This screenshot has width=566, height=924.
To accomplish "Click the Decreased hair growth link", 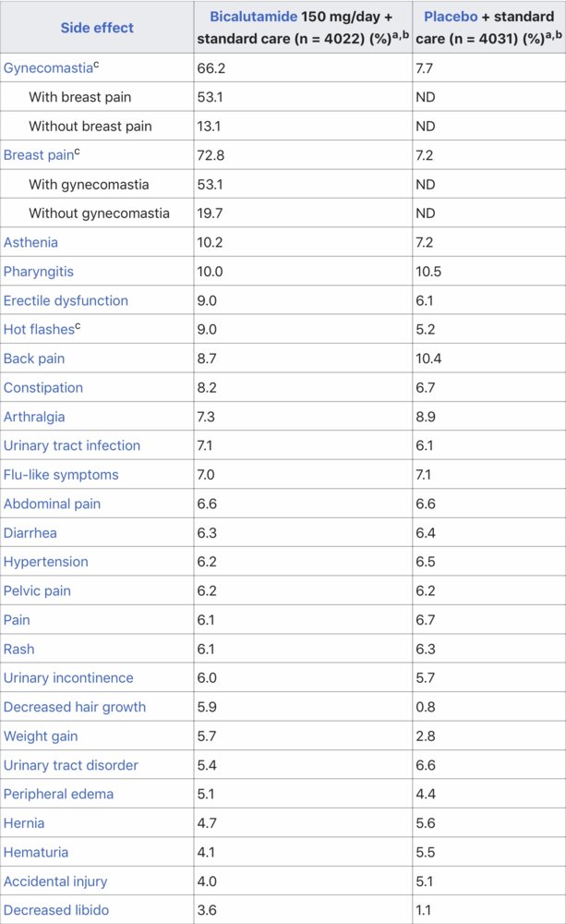I will 75,707.
